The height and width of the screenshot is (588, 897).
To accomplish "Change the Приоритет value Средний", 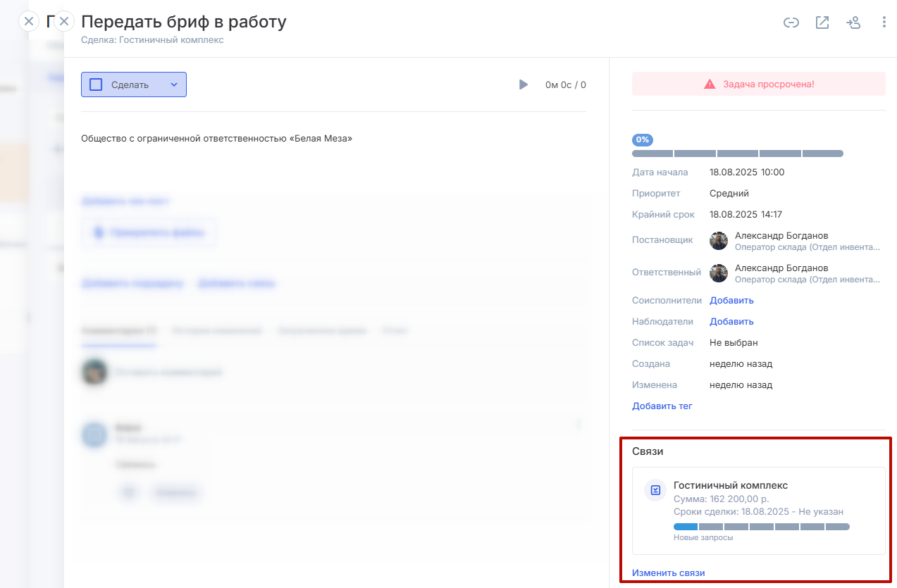I will [x=729, y=193].
